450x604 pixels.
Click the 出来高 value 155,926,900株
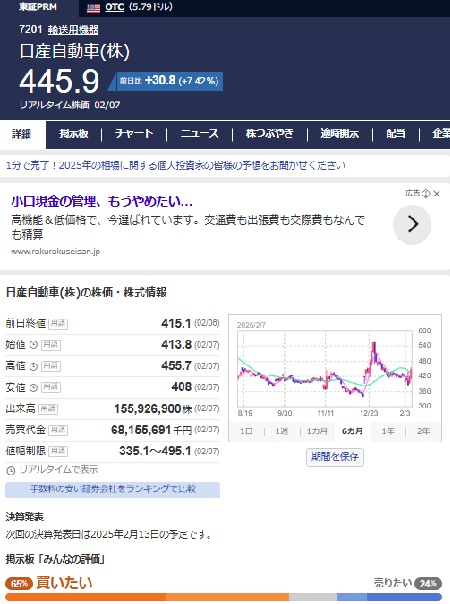coord(153,409)
